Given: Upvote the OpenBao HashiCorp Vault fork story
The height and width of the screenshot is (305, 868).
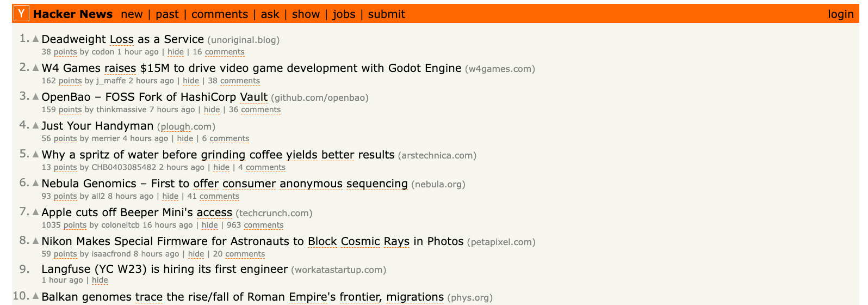Looking at the screenshot, I should pos(35,96).
